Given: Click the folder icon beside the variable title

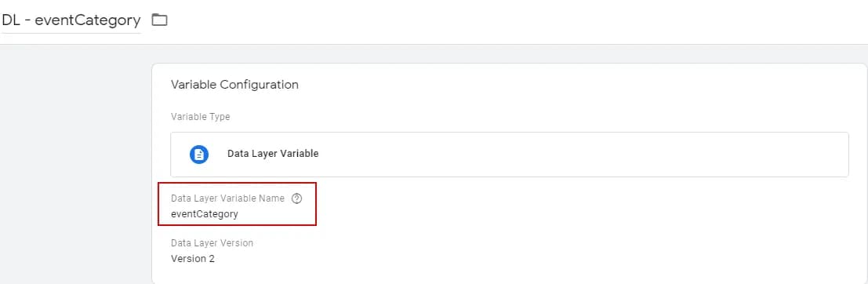Looking at the screenshot, I should [x=159, y=20].
